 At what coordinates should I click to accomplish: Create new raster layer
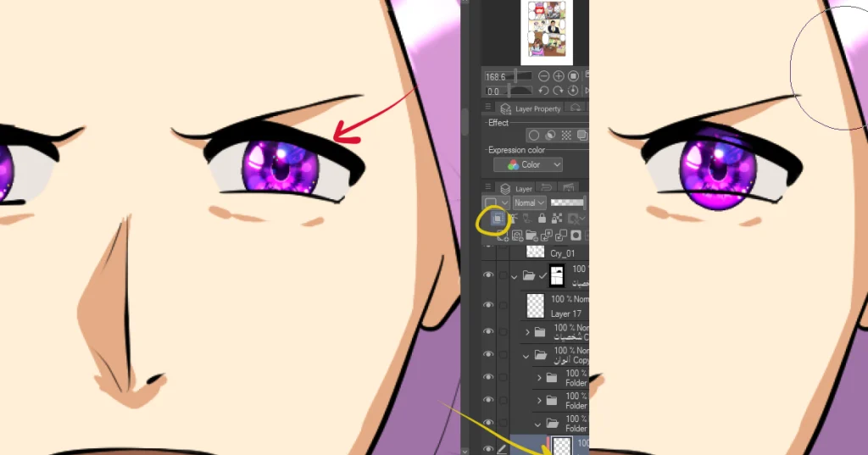coord(503,236)
